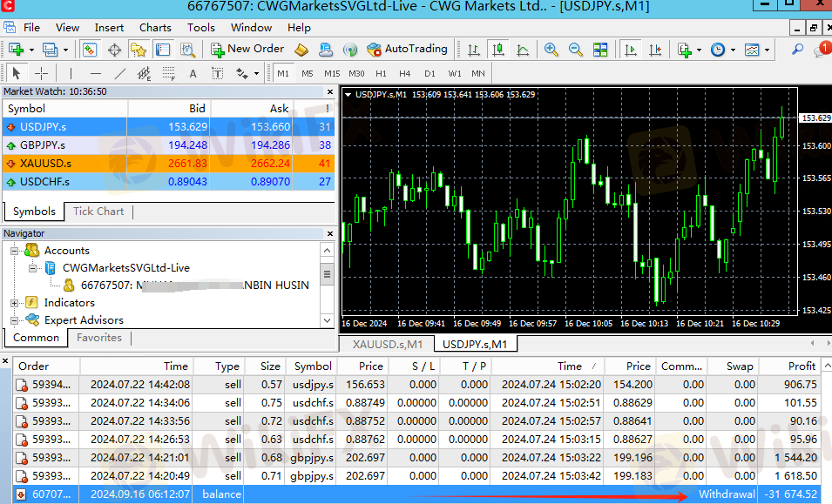
Task: Toggle the Market Watch window icon
Action: (89, 50)
